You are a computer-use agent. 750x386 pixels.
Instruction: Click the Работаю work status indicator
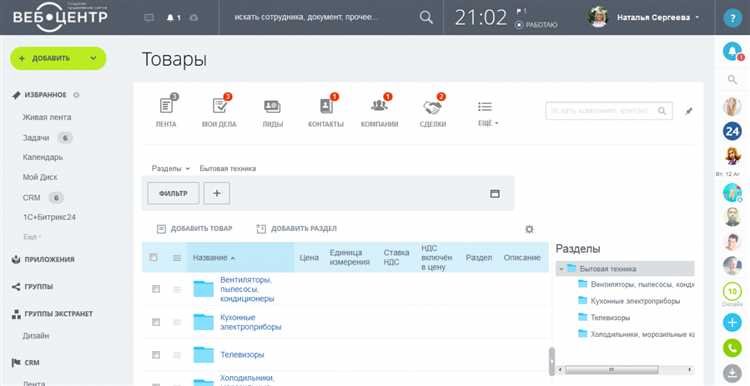click(x=536, y=25)
